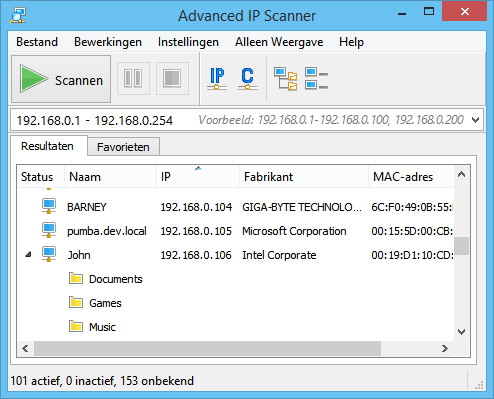
Task: Click the vertical scrollbar thumb
Action: pos(462,246)
